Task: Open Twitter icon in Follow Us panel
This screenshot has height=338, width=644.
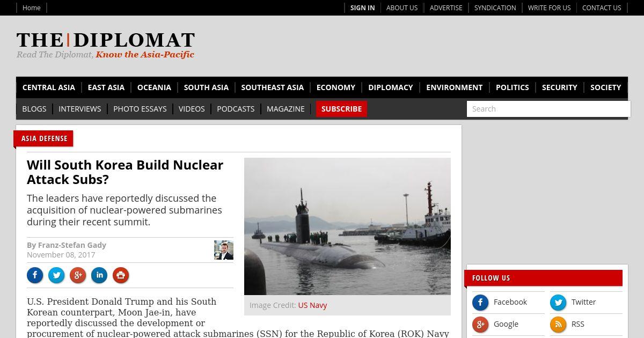Action: [558, 303]
